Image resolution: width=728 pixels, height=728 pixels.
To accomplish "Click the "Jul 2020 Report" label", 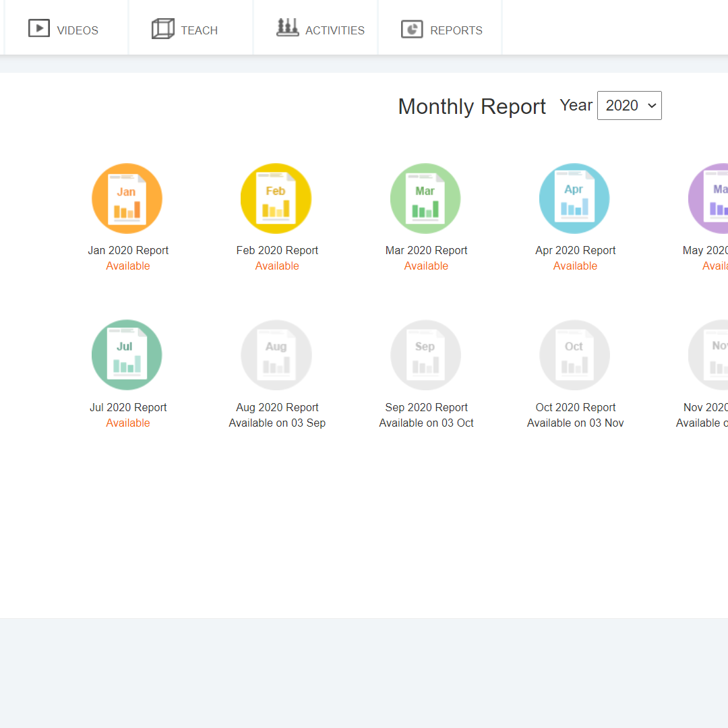I will pyautogui.click(x=128, y=407).
